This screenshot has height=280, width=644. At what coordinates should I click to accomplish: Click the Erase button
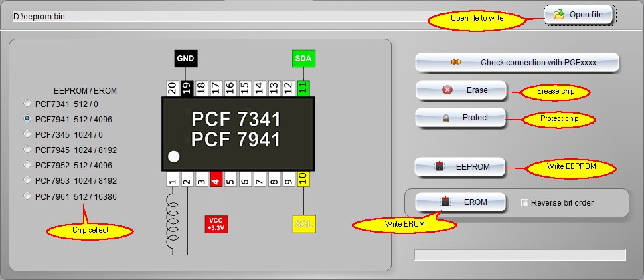pos(460,90)
